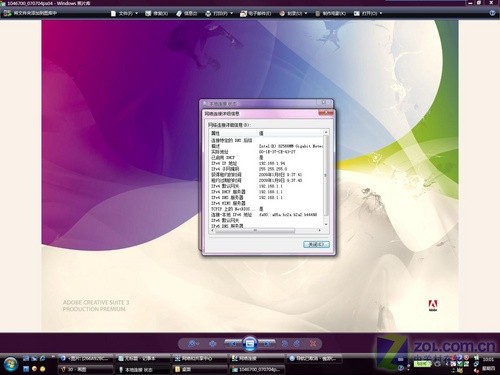The image size is (500, 375).
Task: Click the blue help icon in toolbar
Action: [492, 13]
